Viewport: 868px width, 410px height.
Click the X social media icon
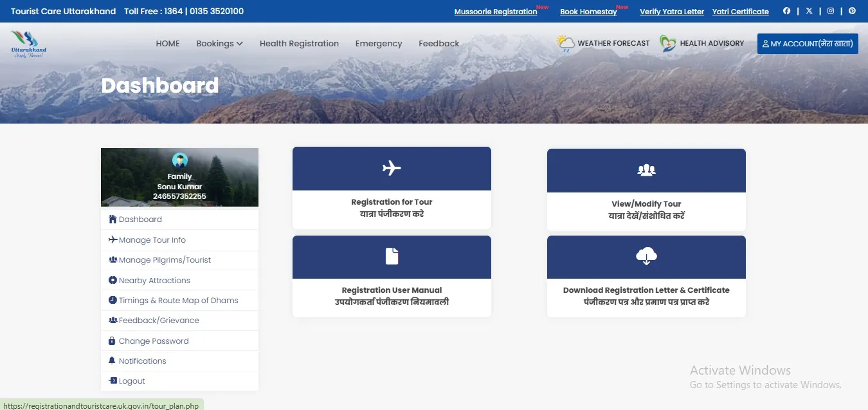pos(809,11)
